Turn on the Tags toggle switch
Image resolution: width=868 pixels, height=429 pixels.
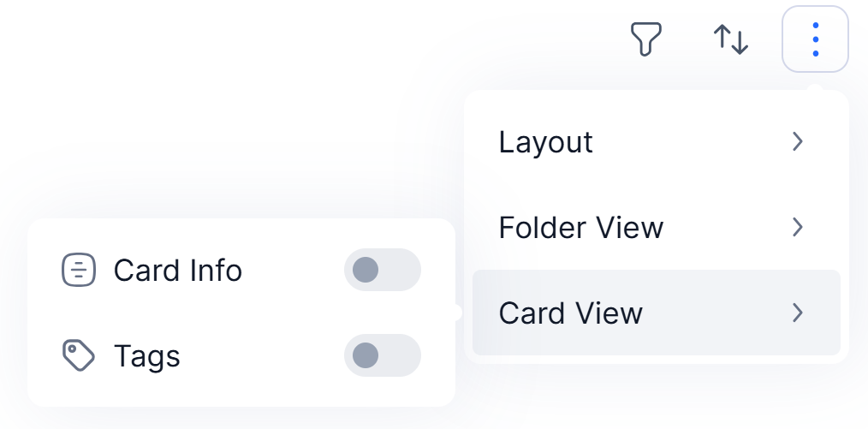tap(383, 355)
